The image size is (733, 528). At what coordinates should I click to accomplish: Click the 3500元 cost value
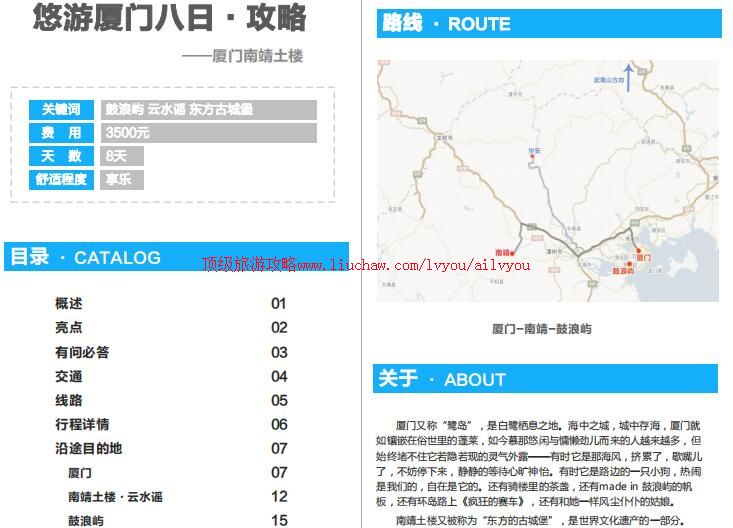(x=128, y=133)
